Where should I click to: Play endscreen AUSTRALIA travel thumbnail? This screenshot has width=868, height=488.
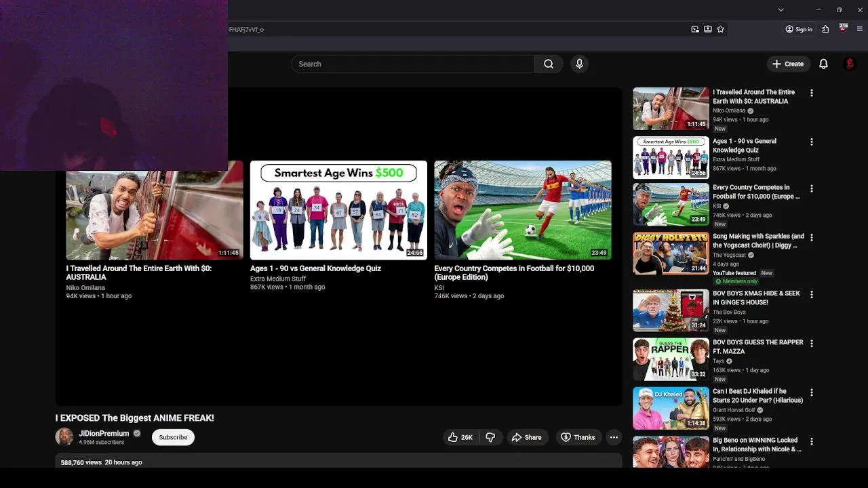click(x=155, y=215)
